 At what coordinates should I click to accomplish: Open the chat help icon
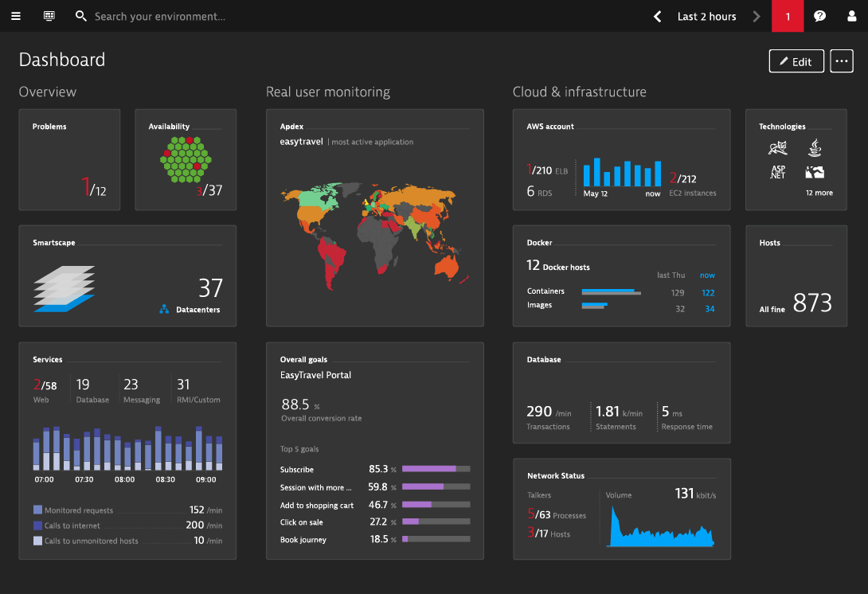coord(819,16)
